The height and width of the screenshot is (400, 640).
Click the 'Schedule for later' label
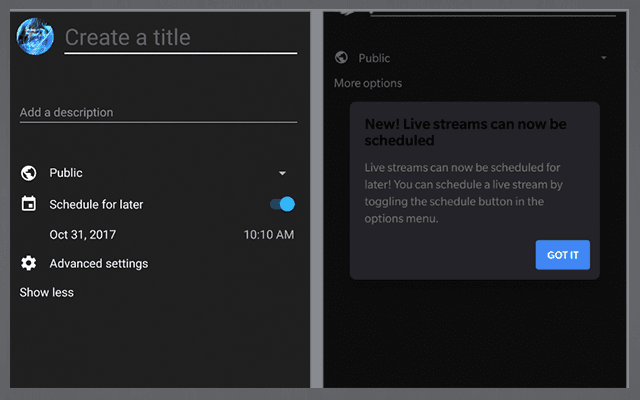[x=96, y=204]
